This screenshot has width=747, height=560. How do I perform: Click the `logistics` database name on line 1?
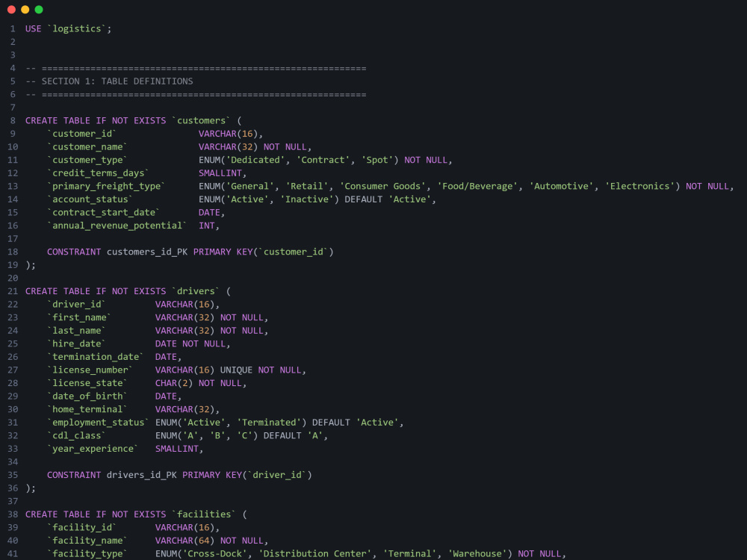pyautogui.click(x=77, y=28)
